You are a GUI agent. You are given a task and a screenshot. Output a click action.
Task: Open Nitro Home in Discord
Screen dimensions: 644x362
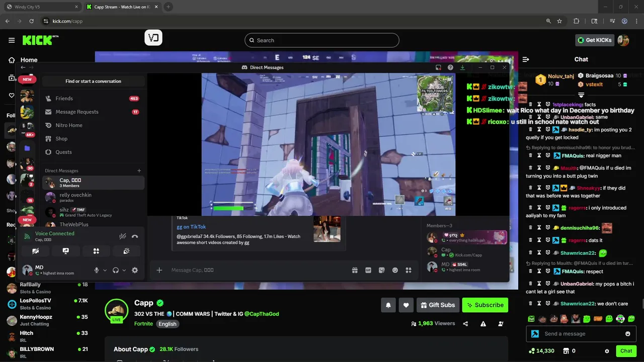(x=93, y=125)
